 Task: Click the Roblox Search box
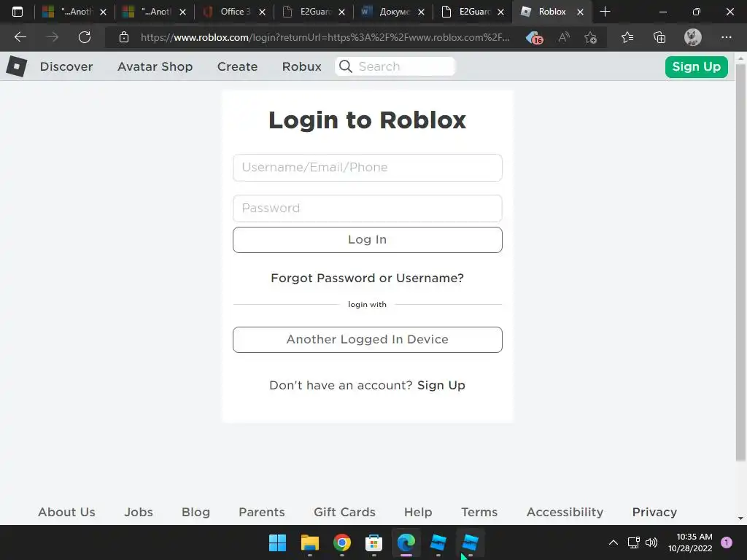pyautogui.click(x=395, y=66)
